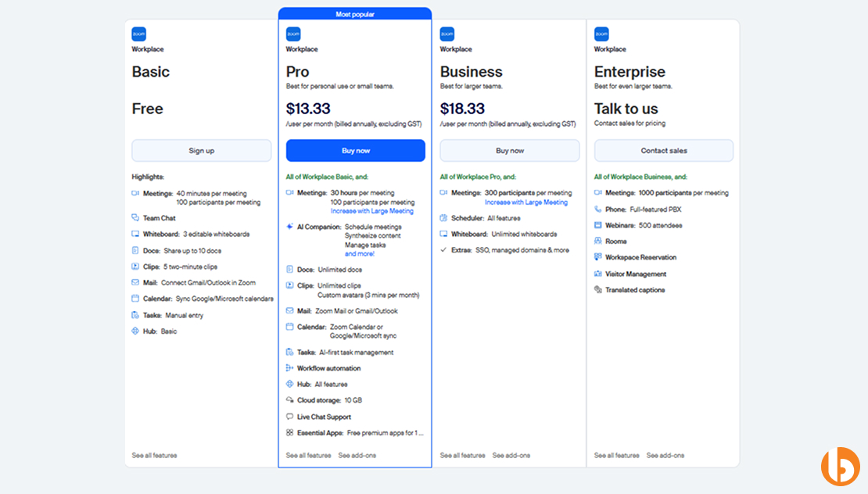Click Workspace Reservation icon in Enterprise
The image size is (868, 494).
click(598, 256)
